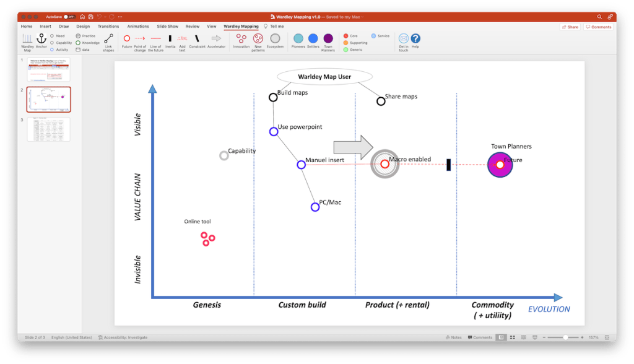
Task: Open the Line of the future dropdown
Action: point(156,40)
